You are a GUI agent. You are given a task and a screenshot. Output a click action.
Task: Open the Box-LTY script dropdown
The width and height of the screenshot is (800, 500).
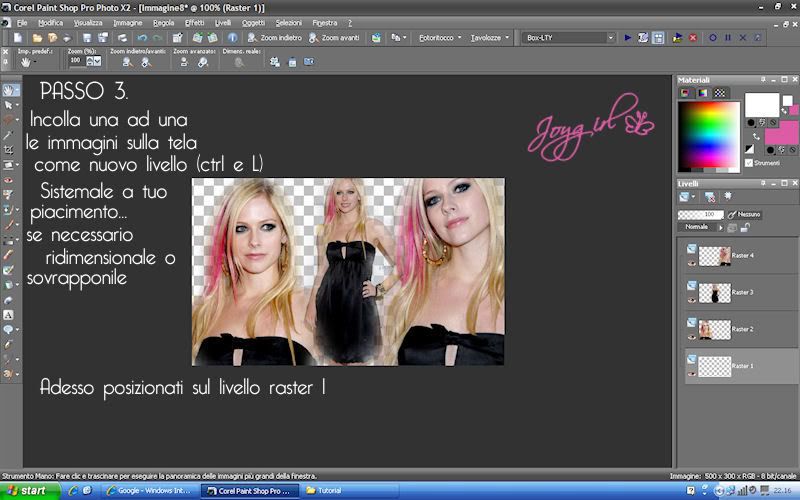[x=611, y=38]
